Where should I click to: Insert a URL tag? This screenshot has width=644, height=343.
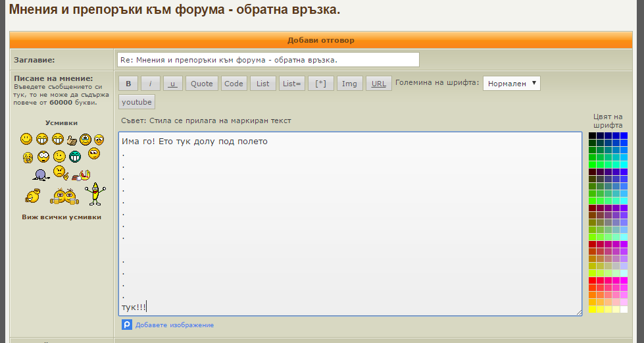click(379, 84)
